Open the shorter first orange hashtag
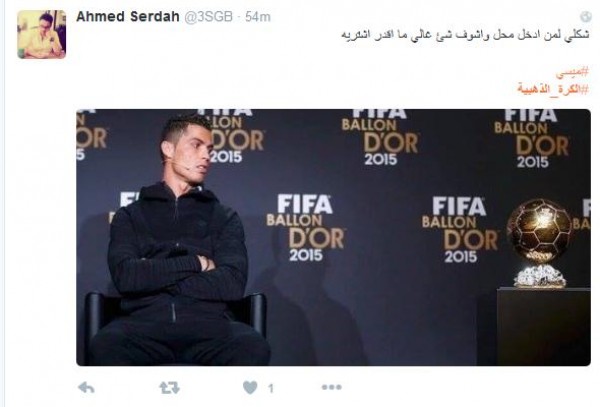Screen dimensions: 600x407 [572, 72]
